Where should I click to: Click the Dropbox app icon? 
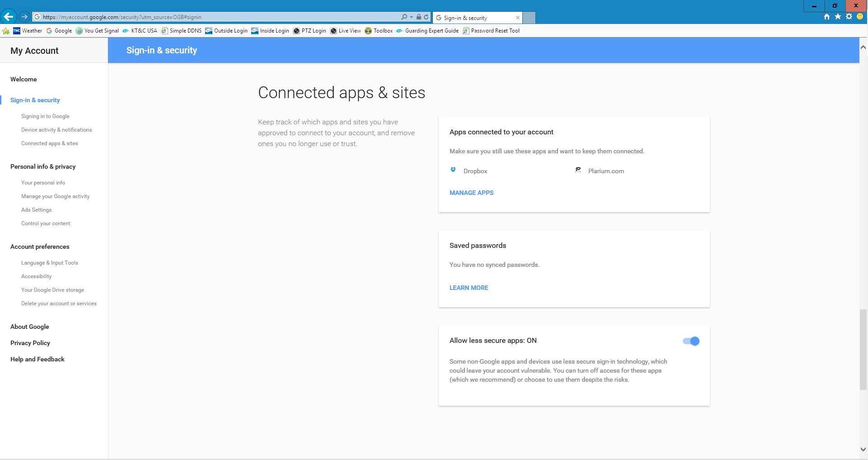coord(453,170)
